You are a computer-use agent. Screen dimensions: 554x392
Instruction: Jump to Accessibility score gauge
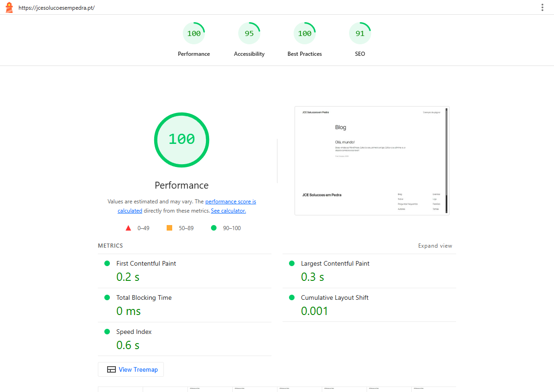[249, 40]
